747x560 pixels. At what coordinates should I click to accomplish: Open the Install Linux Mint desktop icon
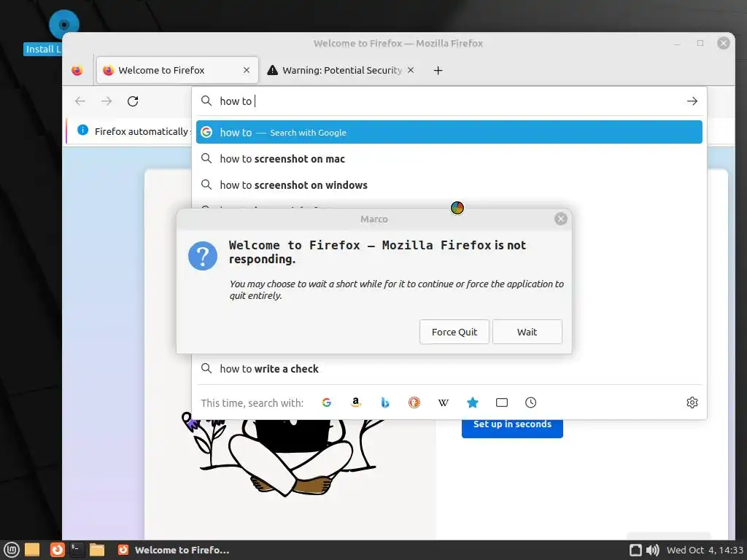coord(64,25)
